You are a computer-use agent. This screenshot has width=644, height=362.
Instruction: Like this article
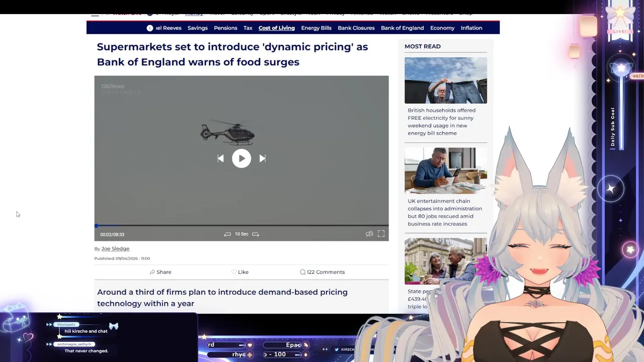[240, 272]
